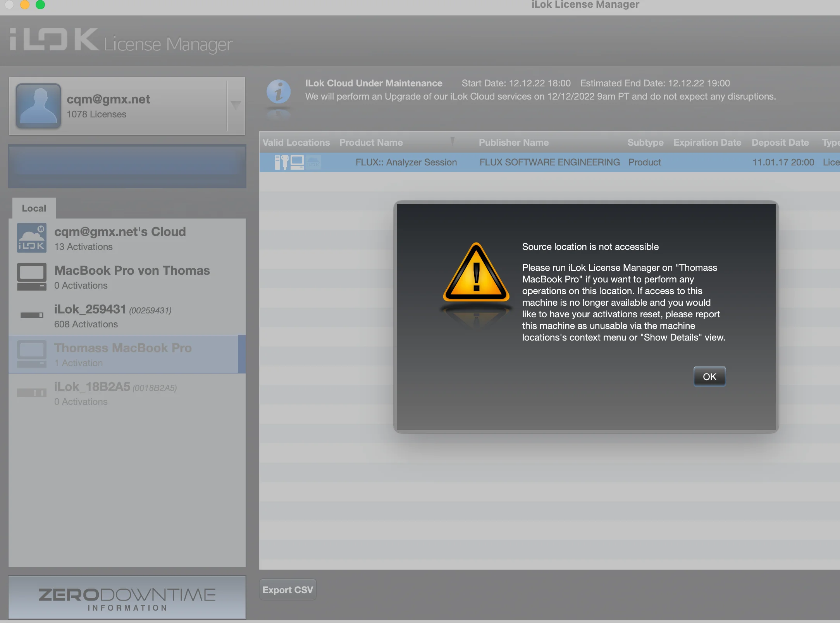This screenshot has width=840, height=623.
Task: Click the Valid Locations column header
Action: tap(296, 143)
